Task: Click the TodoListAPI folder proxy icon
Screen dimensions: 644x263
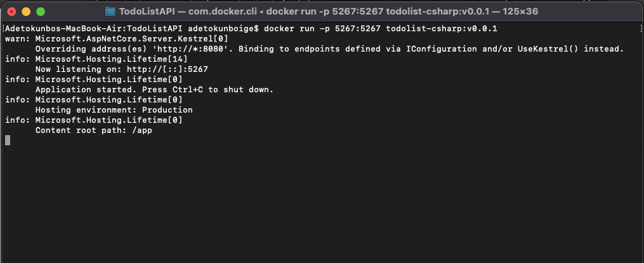Action: (x=110, y=11)
